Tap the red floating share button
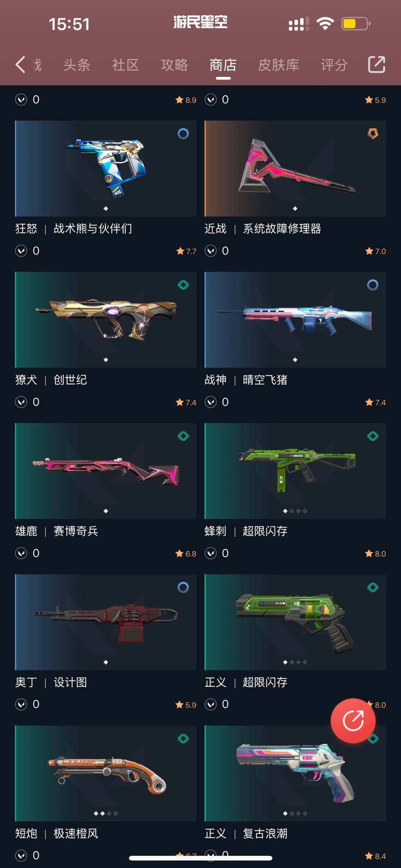Screen dimensions: 401x868 (x=353, y=721)
